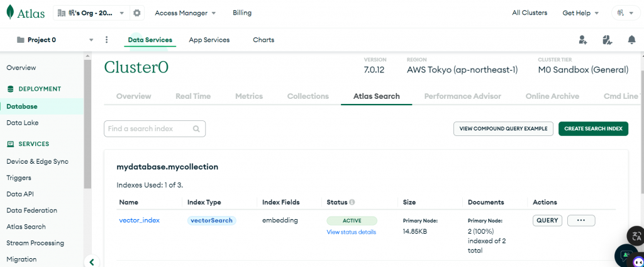Image resolution: width=644 pixels, height=267 pixels.
Task: Click the QUERY button for vector_index
Action: coord(547,220)
